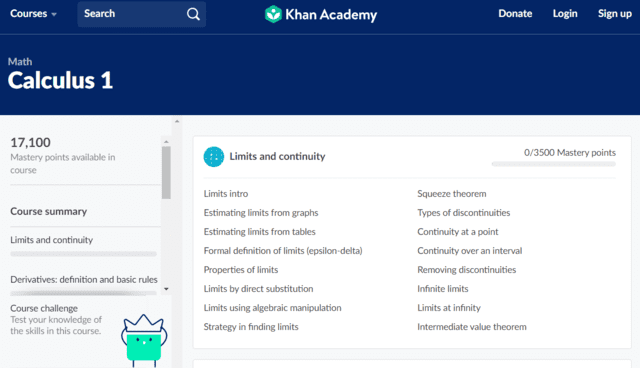Click the 0/3500 Mastery points progress bar
The height and width of the screenshot is (368, 640).
(x=553, y=164)
